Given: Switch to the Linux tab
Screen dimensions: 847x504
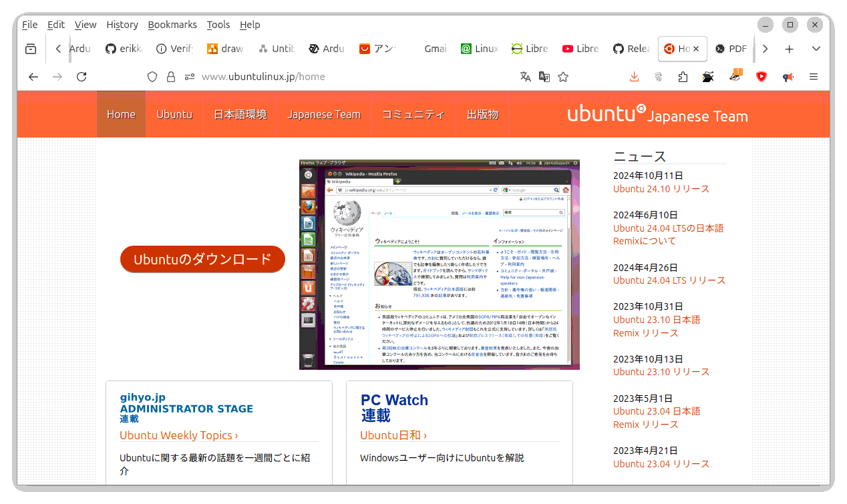Looking at the screenshot, I should click(x=479, y=49).
